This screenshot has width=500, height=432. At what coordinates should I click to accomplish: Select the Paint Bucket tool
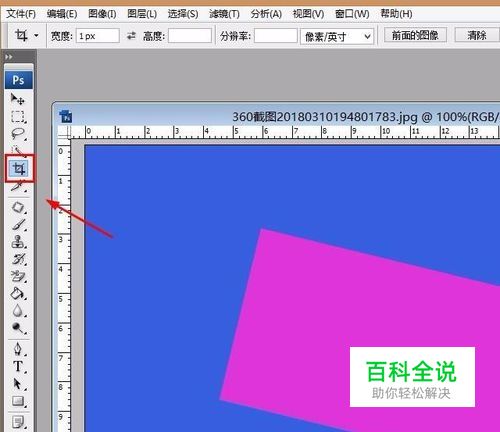pyautogui.click(x=18, y=294)
